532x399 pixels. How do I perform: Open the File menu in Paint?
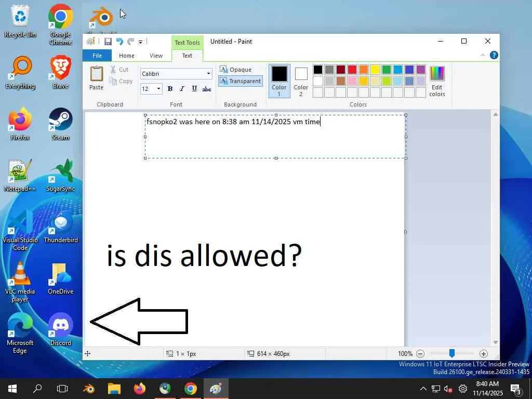97,56
